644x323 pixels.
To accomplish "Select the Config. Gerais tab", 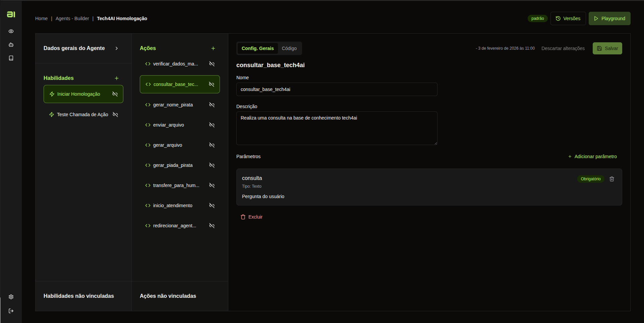I will (x=257, y=48).
